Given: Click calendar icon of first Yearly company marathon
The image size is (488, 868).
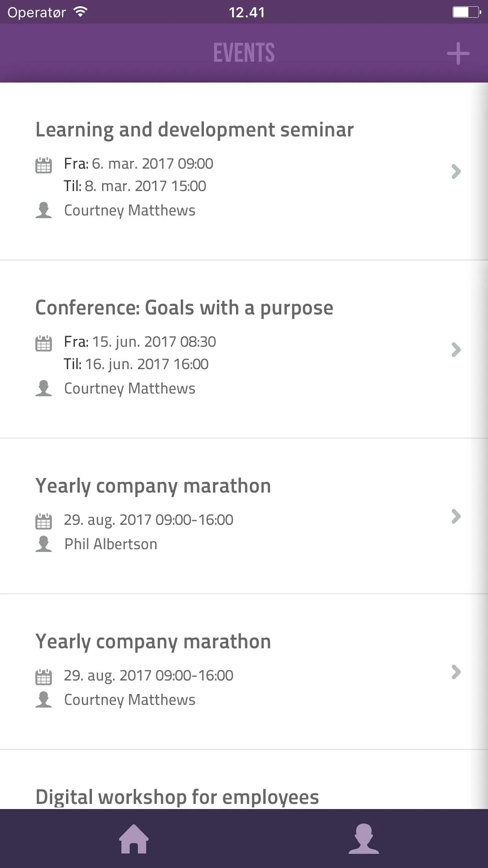Looking at the screenshot, I should [44, 521].
